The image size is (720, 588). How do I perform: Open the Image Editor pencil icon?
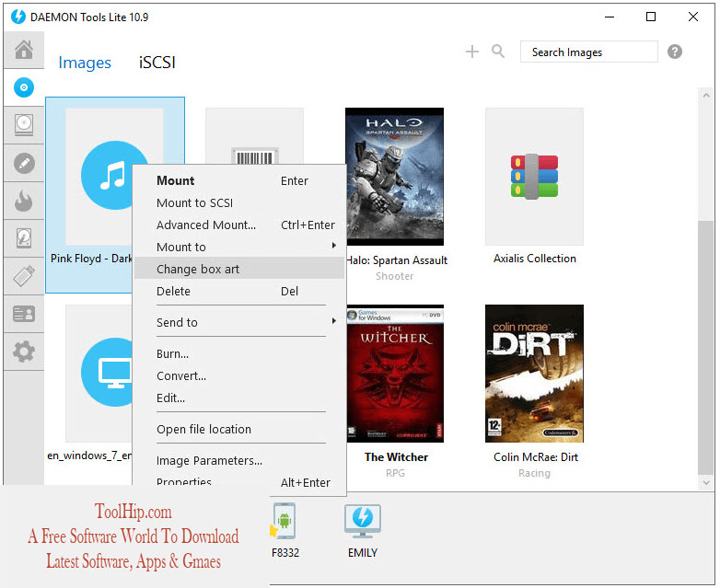tap(24, 163)
